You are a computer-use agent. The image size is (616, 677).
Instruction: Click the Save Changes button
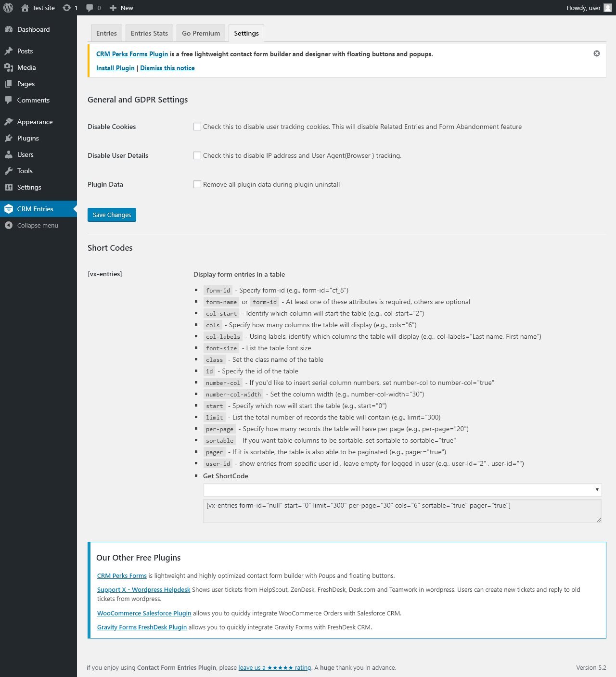coord(112,215)
